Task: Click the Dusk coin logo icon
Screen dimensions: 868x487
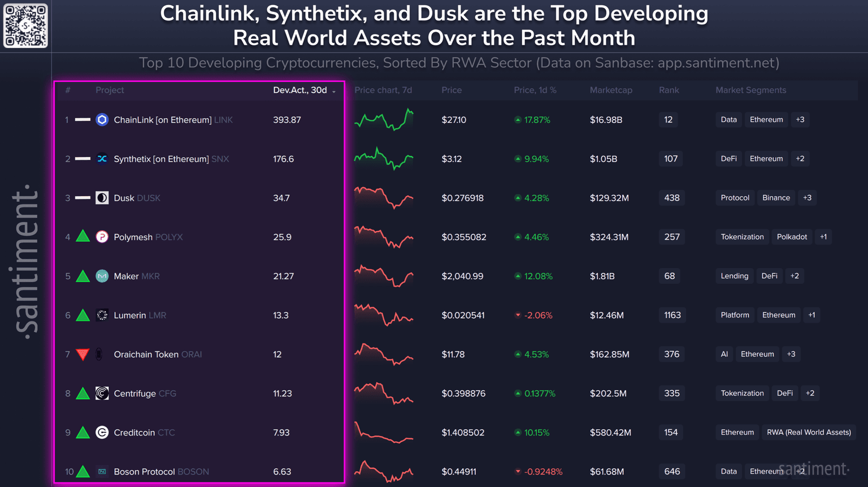Action: tap(102, 198)
